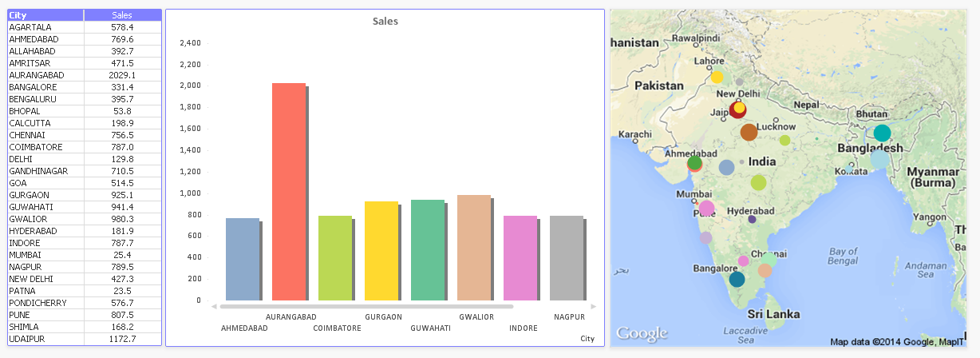Click the Google logo on the map

pyautogui.click(x=642, y=334)
